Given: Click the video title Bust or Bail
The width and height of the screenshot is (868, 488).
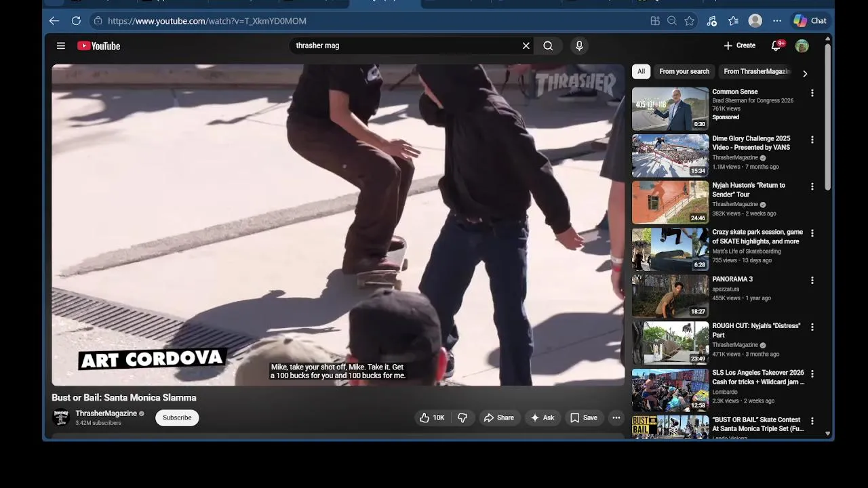Looking at the screenshot, I should (x=124, y=398).
